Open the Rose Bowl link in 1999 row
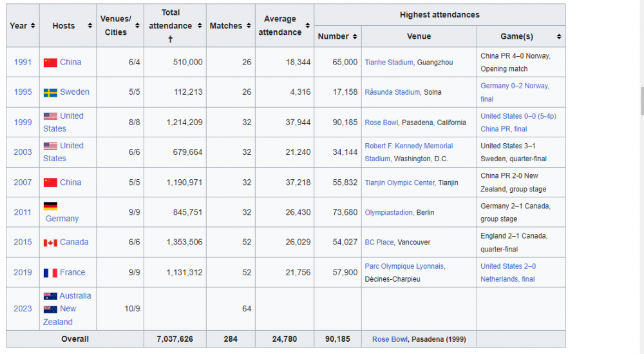Viewport: 644px width, 354px height. [381, 123]
